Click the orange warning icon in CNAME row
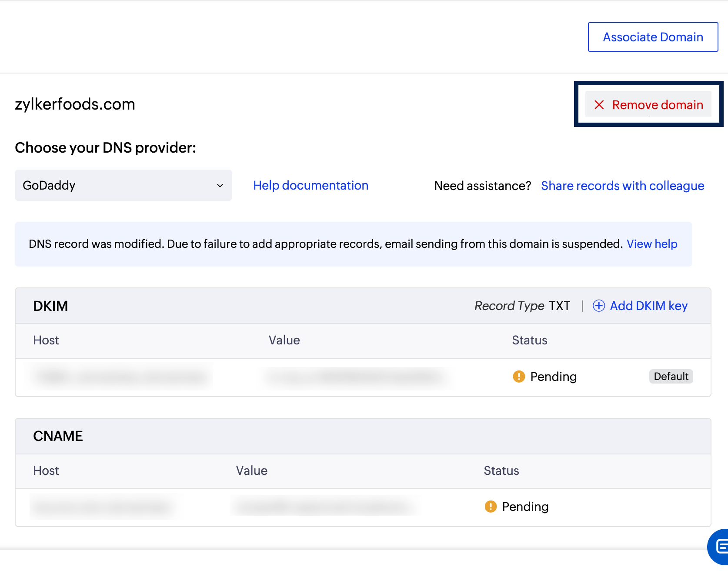Image resolution: width=728 pixels, height=574 pixels. click(x=490, y=506)
